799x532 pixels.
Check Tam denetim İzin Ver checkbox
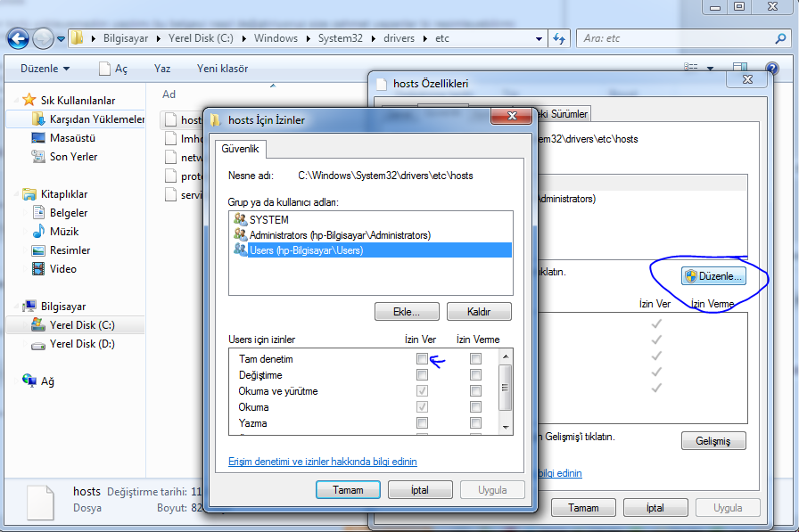point(422,359)
